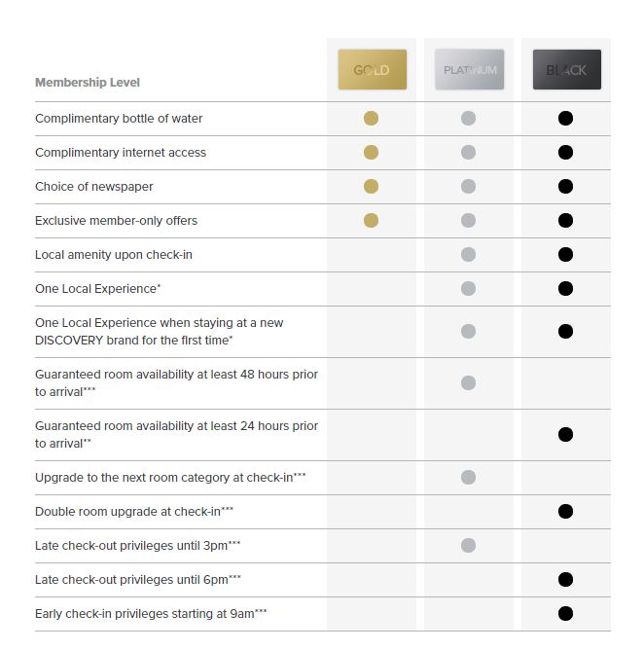Click the Gold membership card image
The width and height of the screenshot is (644, 650).
coord(372,70)
